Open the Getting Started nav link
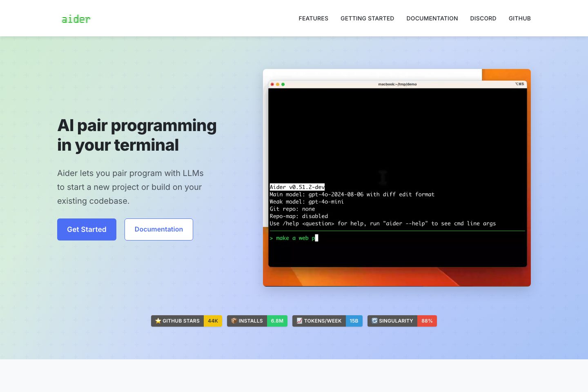The image size is (588, 392). [367, 18]
